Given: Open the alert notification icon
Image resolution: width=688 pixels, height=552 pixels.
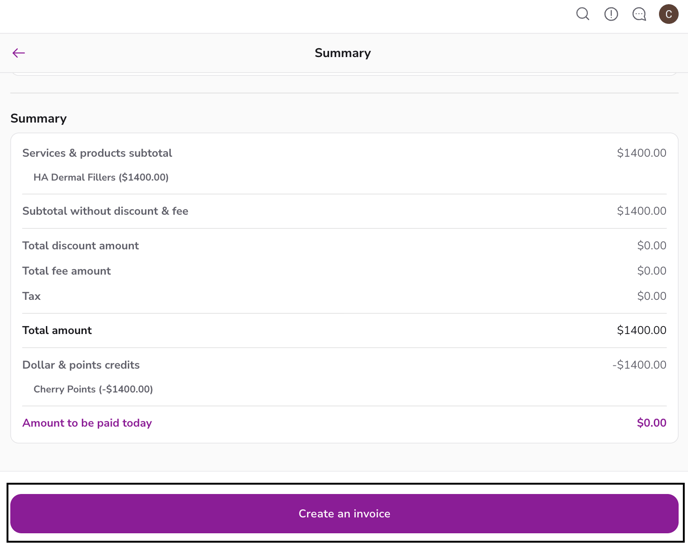Looking at the screenshot, I should (611, 14).
